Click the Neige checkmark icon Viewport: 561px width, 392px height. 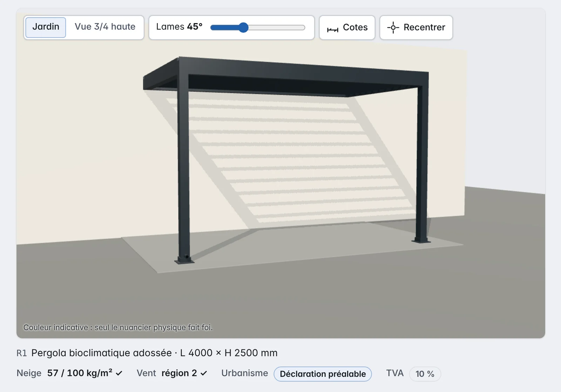coord(119,373)
